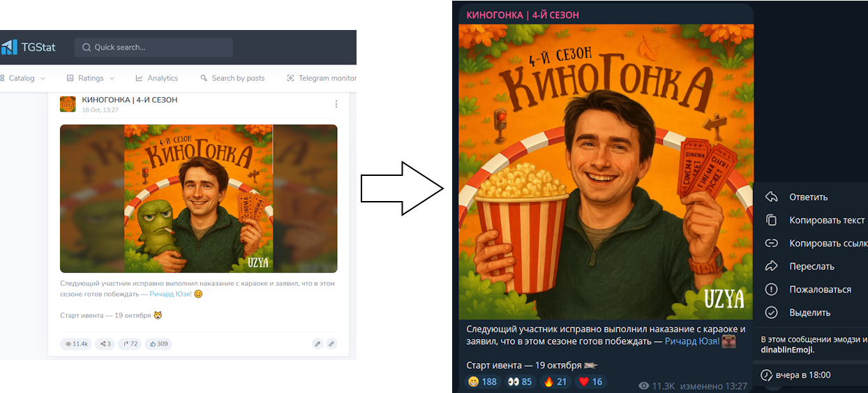Click the custom emoji after Ричард Юзя in Telegram
The height and width of the screenshot is (393, 868).
point(728,341)
